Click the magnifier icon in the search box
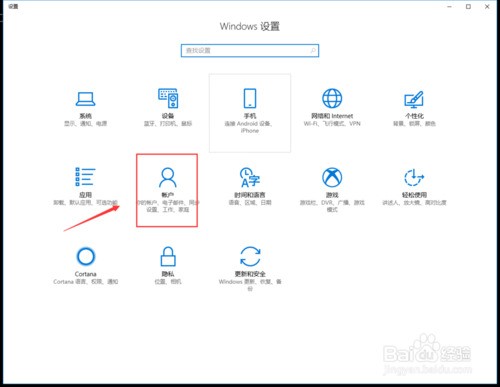This screenshot has width=500, height=387. coord(313,51)
